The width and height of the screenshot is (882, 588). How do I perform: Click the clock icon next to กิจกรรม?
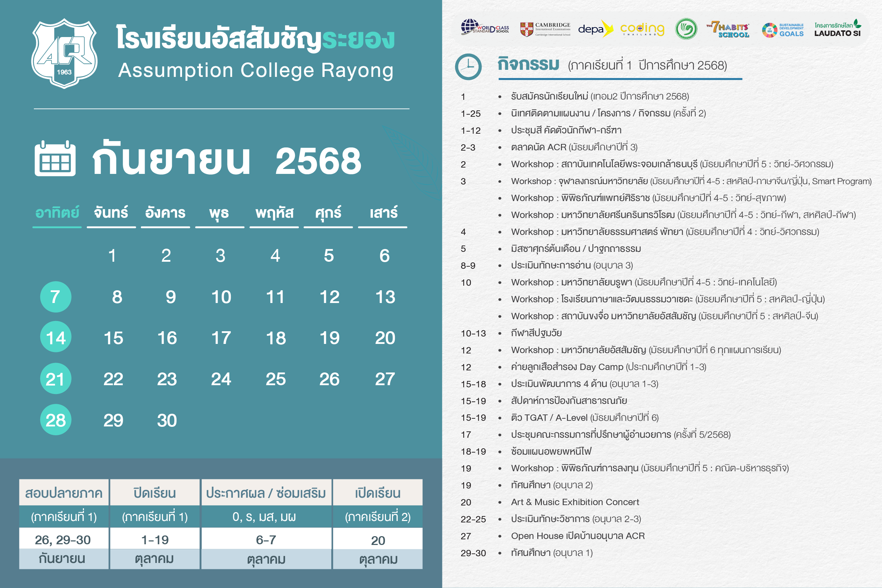coord(468,67)
